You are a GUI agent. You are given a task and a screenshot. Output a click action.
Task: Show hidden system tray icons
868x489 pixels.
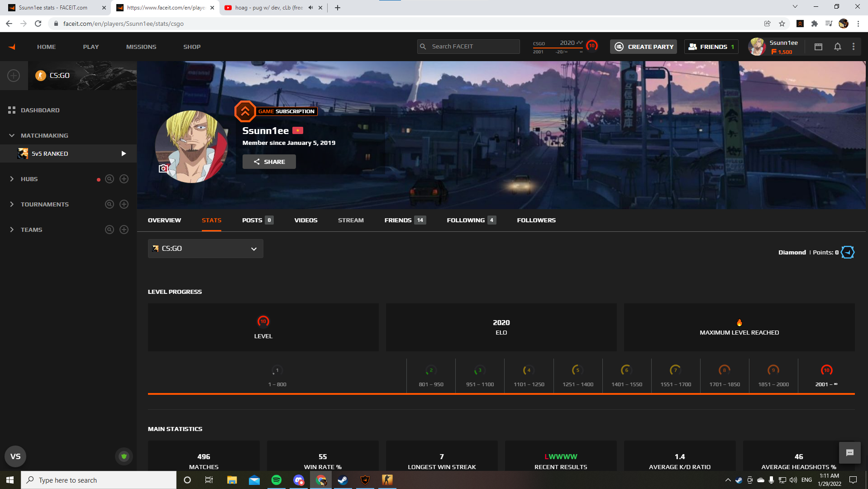point(728,480)
